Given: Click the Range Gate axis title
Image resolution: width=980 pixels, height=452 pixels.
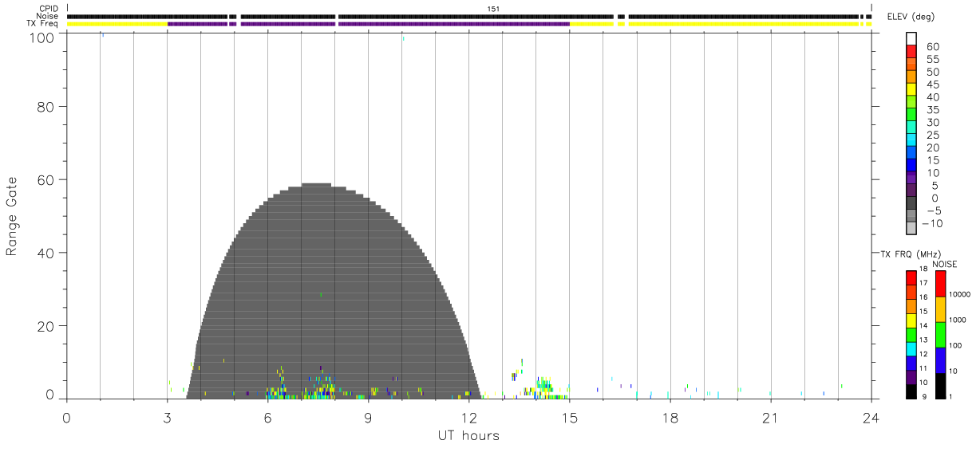Looking at the screenshot, I should (x=12, y=215).
